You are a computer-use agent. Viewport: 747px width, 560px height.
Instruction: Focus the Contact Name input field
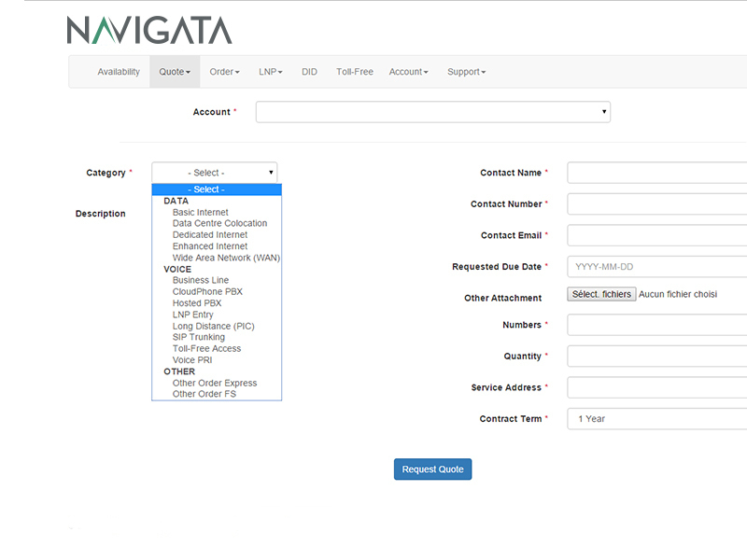[x=656, y=173]
